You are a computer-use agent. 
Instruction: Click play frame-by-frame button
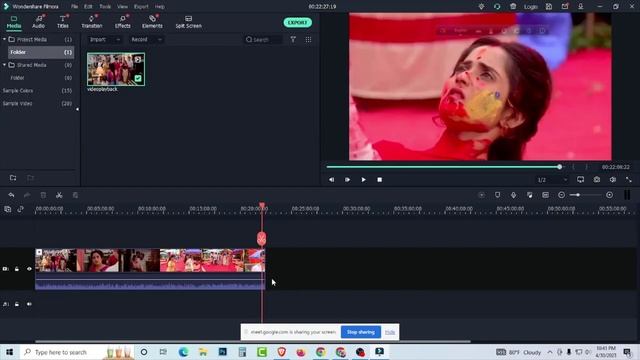[347, 180]
